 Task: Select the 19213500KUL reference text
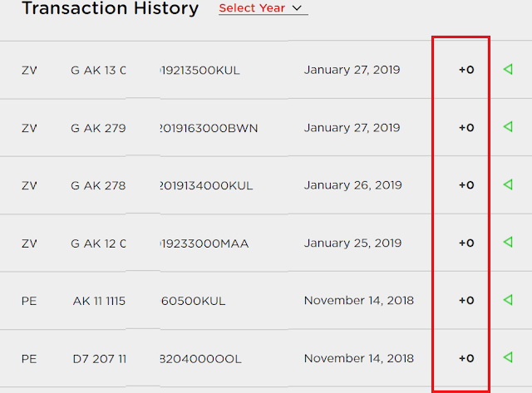[x=199, y=70]
